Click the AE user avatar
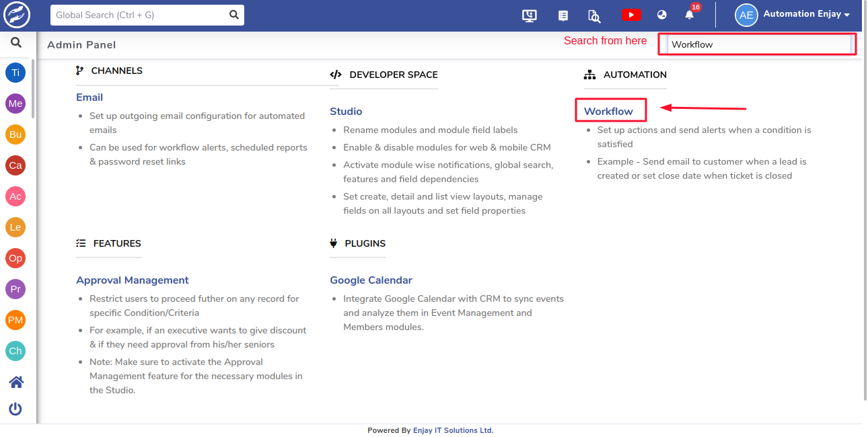The height and width of the screenshot is (437, 868). (x=746, y=15)
